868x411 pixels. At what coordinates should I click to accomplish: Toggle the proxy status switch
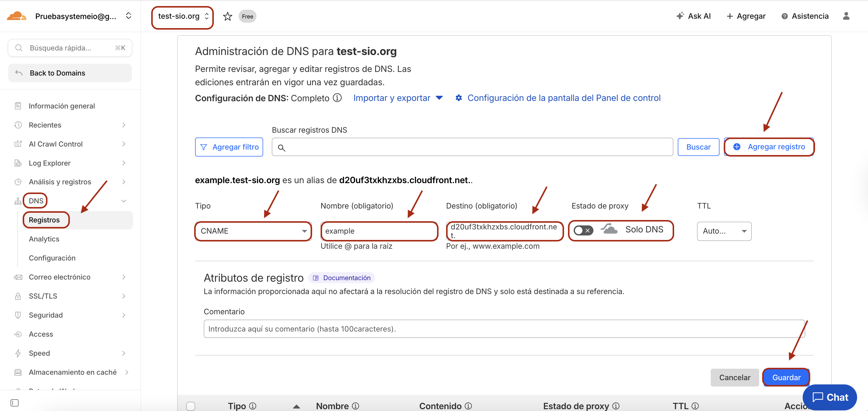point(583,231)
